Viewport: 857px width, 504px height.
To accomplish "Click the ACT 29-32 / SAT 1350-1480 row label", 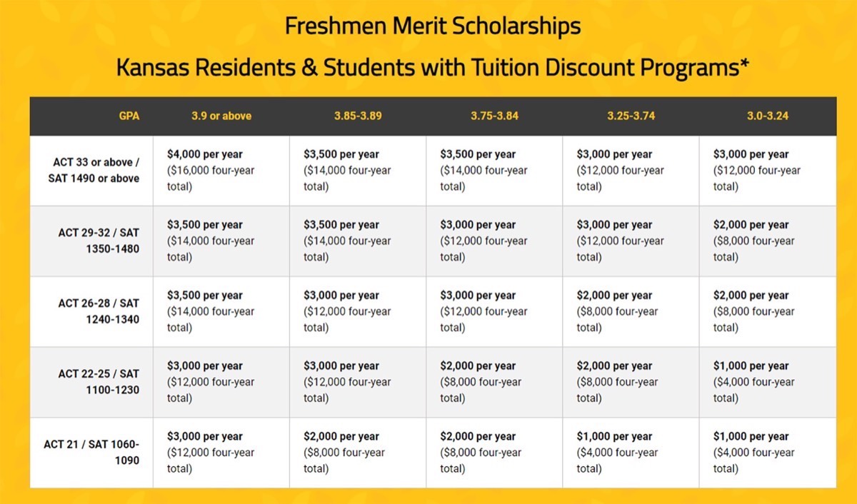I will [99, 241].
